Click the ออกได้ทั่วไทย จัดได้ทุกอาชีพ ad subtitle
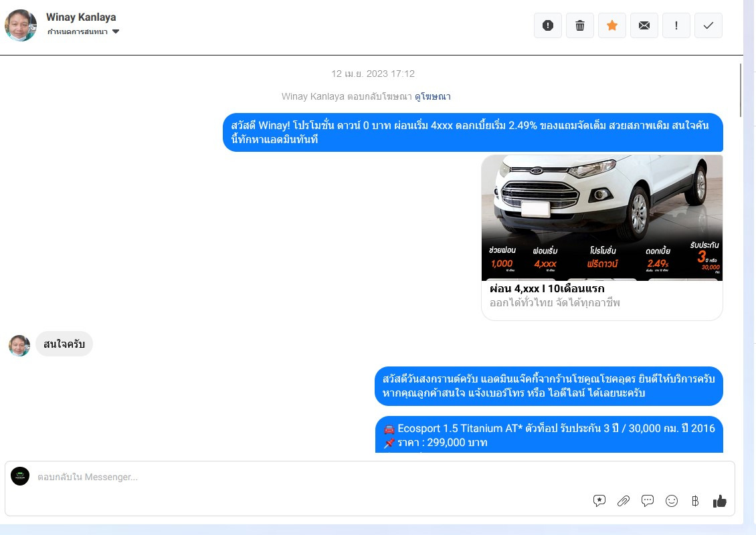 [x=555, y=303]
